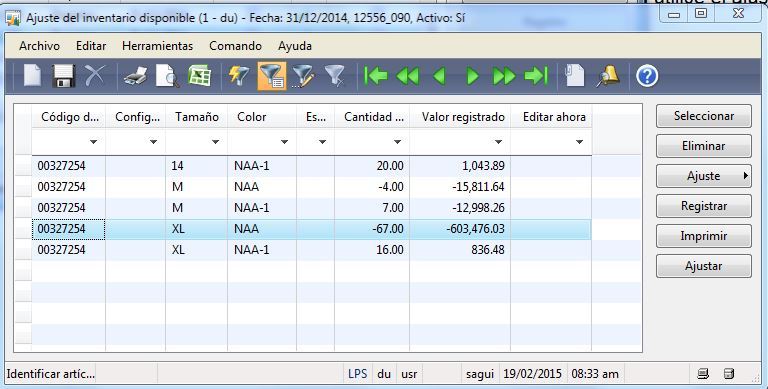The height and width of the screenshot is (389, 768).
Task: Open Print preview with the page magnifier icon
Action: 168,76
